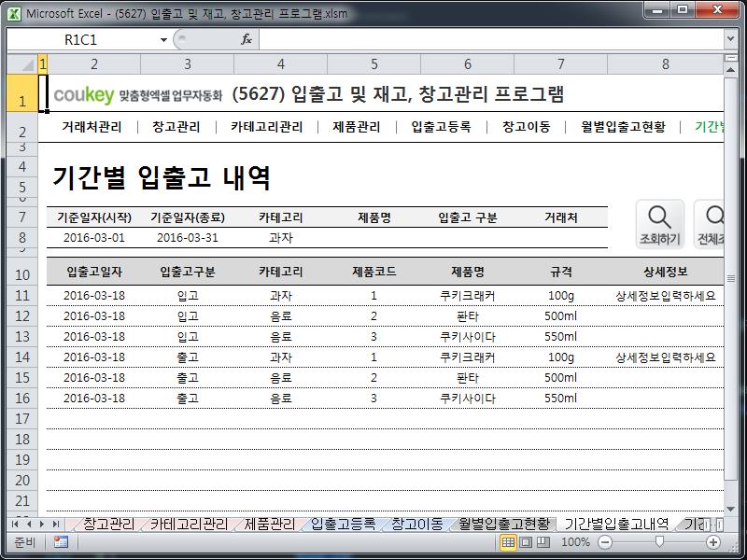
Task: Click end date 2016-03-31 cell
Action: click(x=188, y=238)
